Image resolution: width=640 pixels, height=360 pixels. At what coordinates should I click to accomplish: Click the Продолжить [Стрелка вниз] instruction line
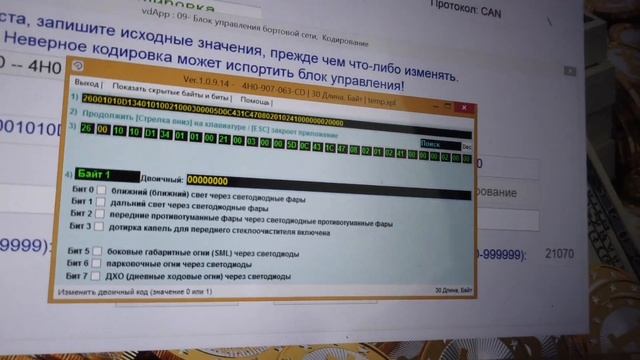tap(210, 124)
